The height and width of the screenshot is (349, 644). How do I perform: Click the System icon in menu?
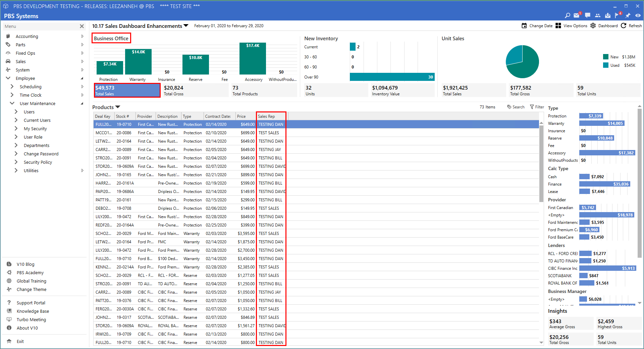point(8,70)
